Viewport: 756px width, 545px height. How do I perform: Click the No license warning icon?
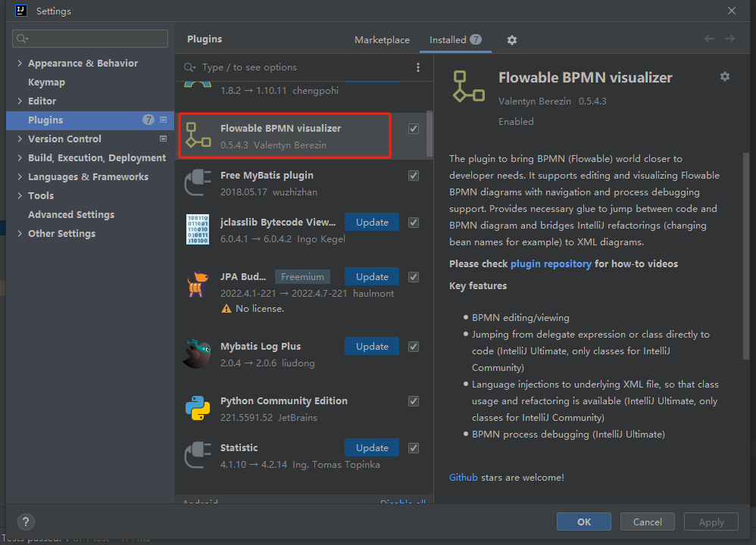click(x=226, y=308)
